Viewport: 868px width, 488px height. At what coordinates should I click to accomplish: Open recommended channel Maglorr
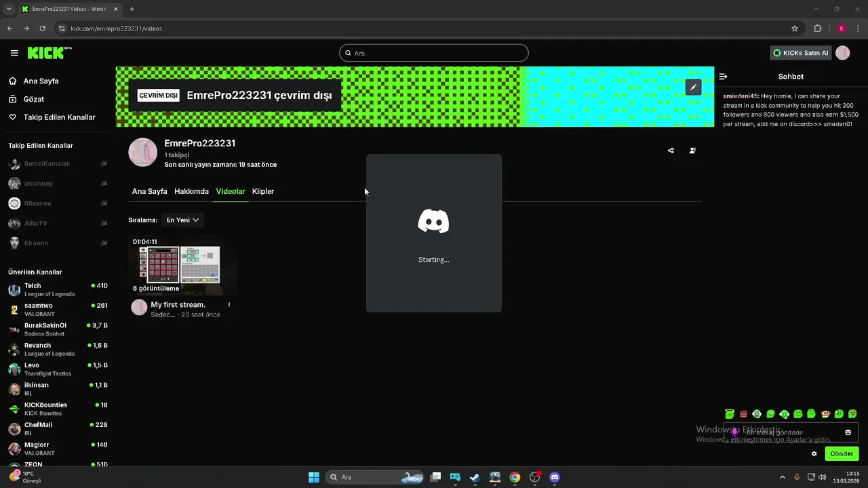point(58,449)
